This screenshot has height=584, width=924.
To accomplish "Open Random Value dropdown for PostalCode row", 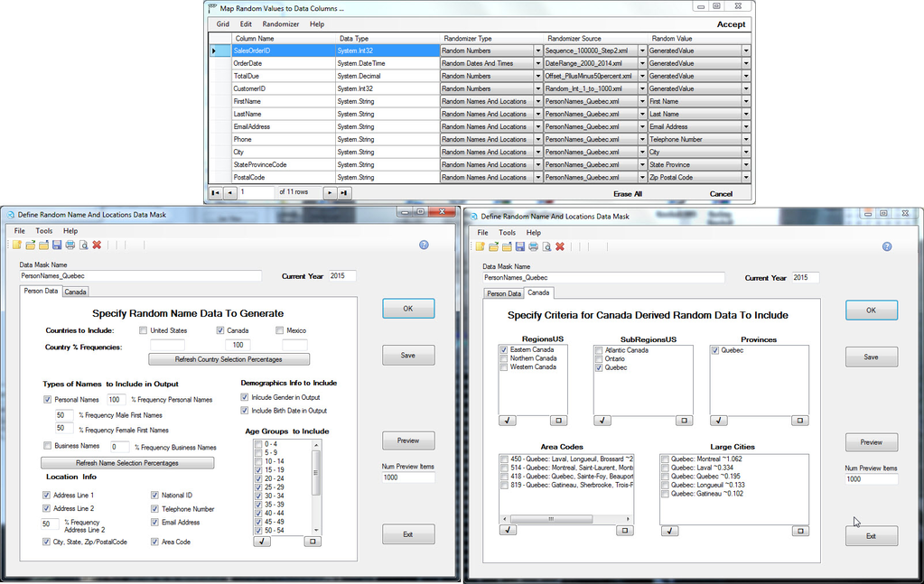I will (746, 178).
